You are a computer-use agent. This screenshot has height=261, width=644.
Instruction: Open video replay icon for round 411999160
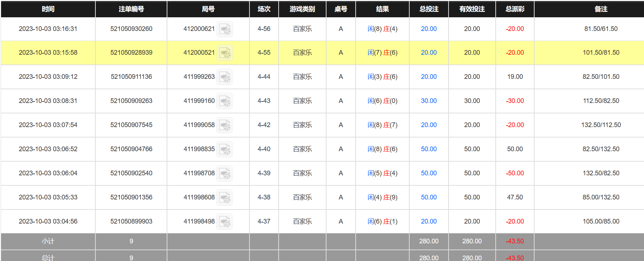[x=225, y=101]
